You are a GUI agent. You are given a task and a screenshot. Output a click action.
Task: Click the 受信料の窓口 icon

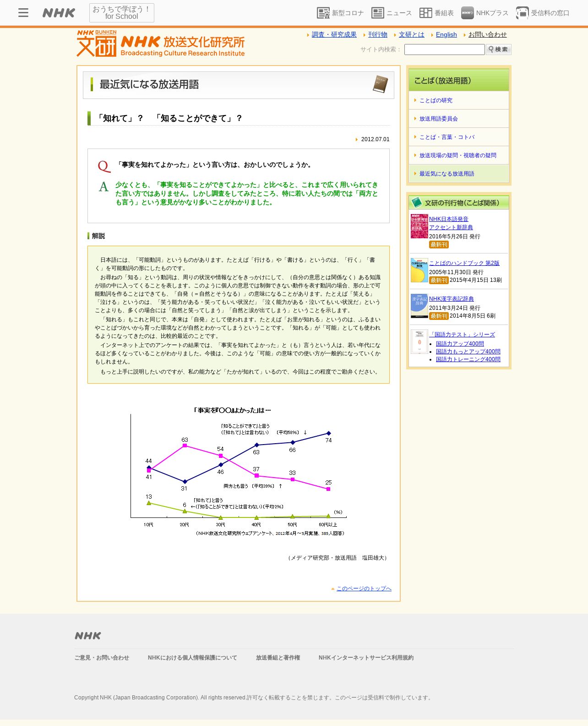coord(523,13)
